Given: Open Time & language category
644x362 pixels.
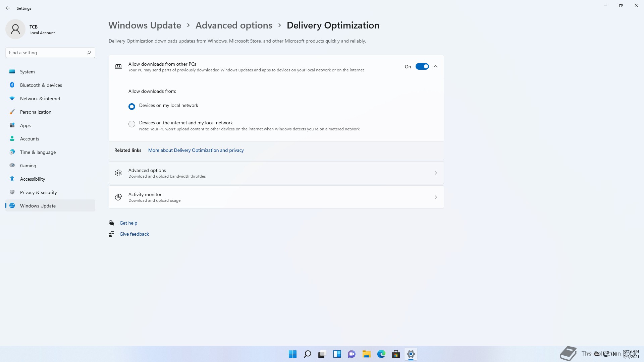Looking at the screenshot, I should click(x=50, y=152).
